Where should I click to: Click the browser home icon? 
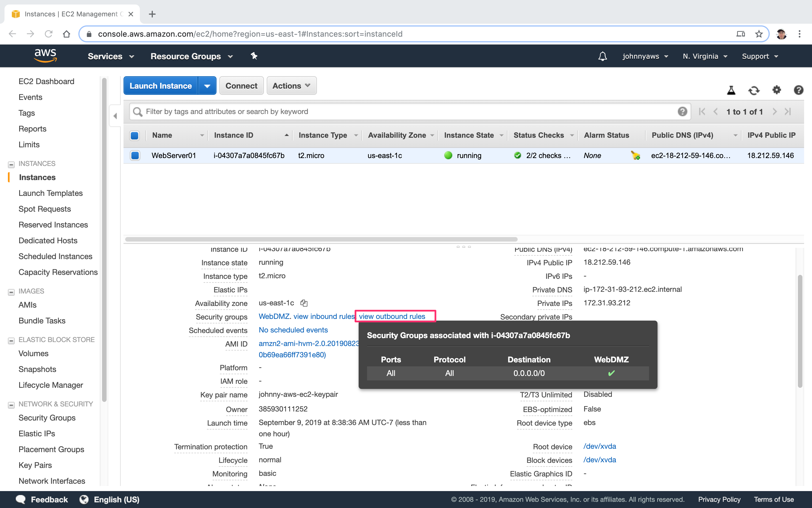67,34
